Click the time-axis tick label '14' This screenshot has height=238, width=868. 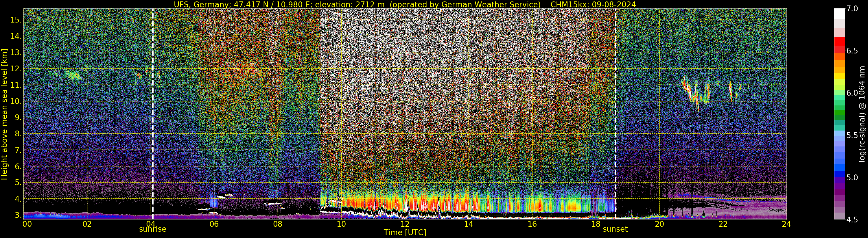[468, 224]
